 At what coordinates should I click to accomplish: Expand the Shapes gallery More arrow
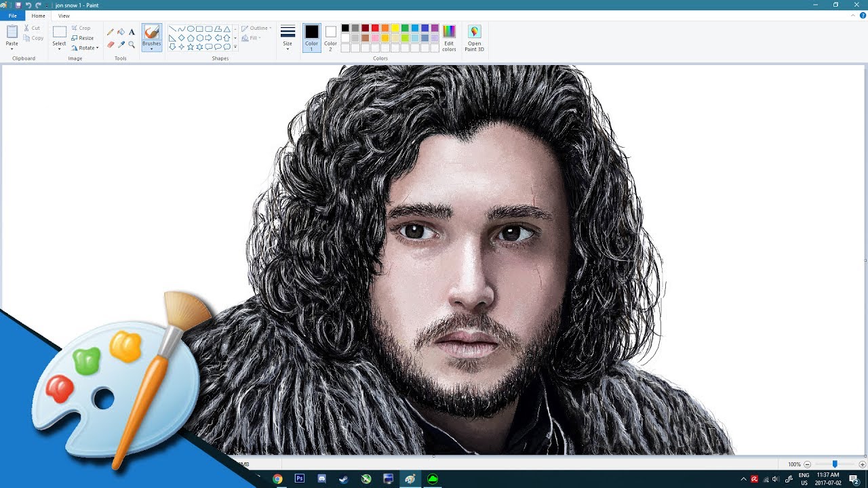235,47
